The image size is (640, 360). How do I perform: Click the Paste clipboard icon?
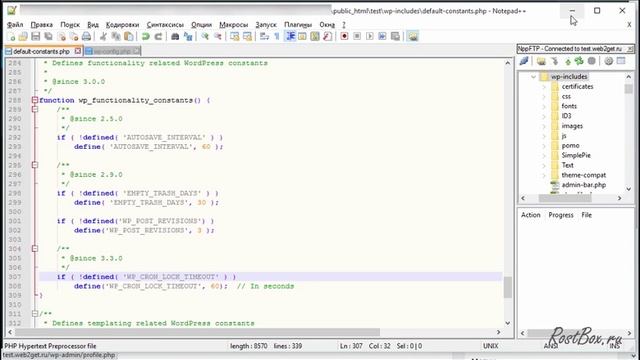129,37
